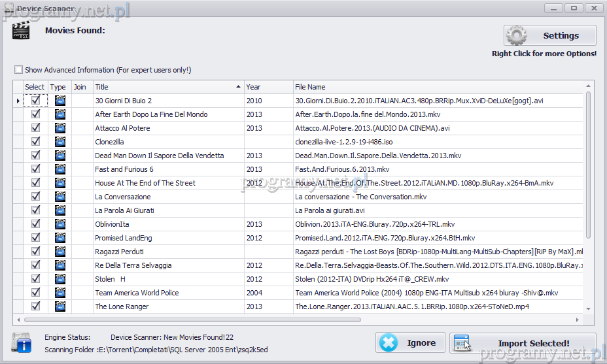Click the type icon for Stolen H row
607x364 pixels.
click(60, 279)
